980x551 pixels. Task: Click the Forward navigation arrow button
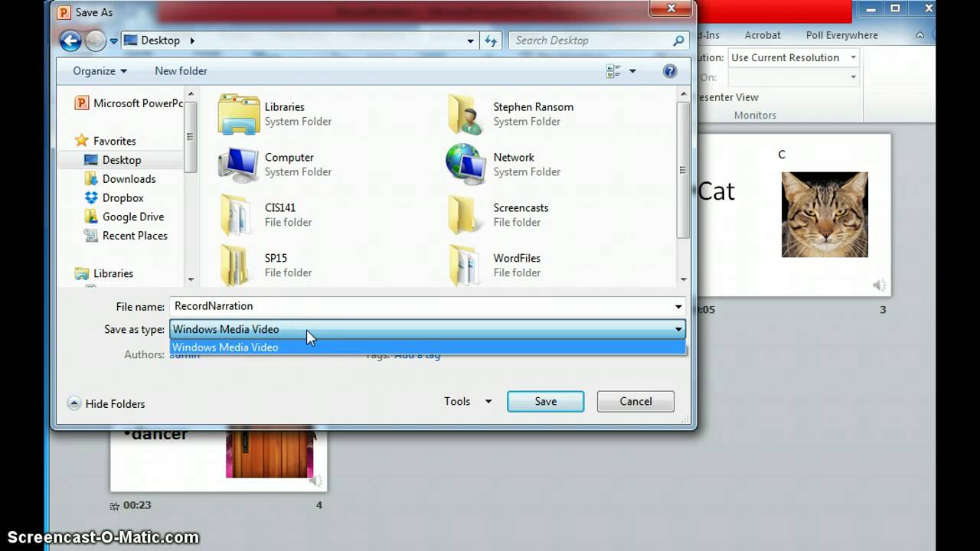coord(96,41)
